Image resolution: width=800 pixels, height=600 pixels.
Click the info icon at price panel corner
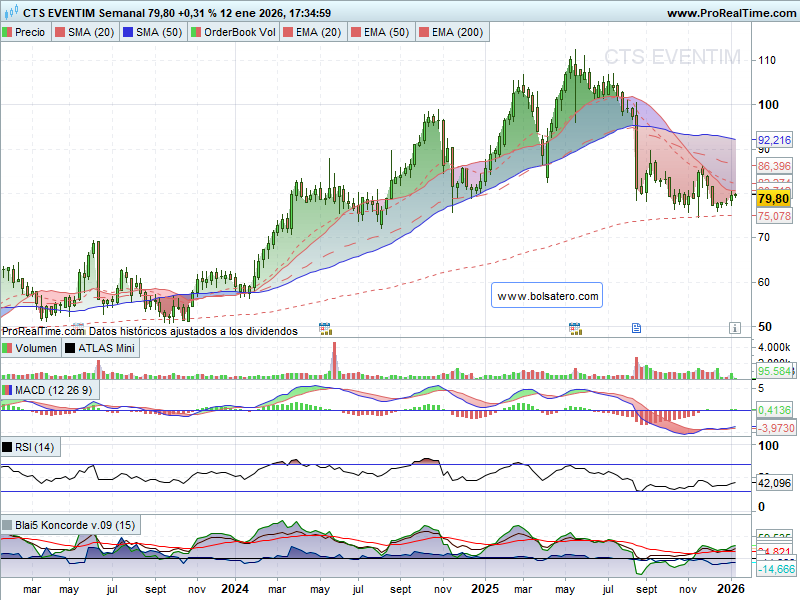click(734, 327)
